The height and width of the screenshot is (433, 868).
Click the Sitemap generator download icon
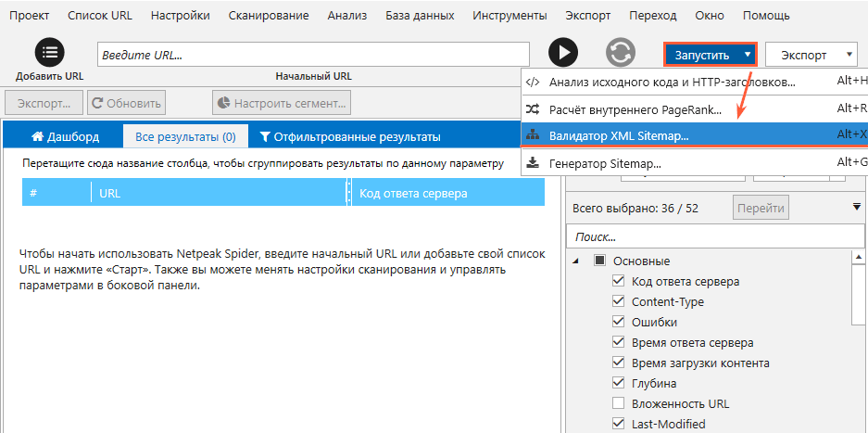pyautogui.click(x=533, y=163)
